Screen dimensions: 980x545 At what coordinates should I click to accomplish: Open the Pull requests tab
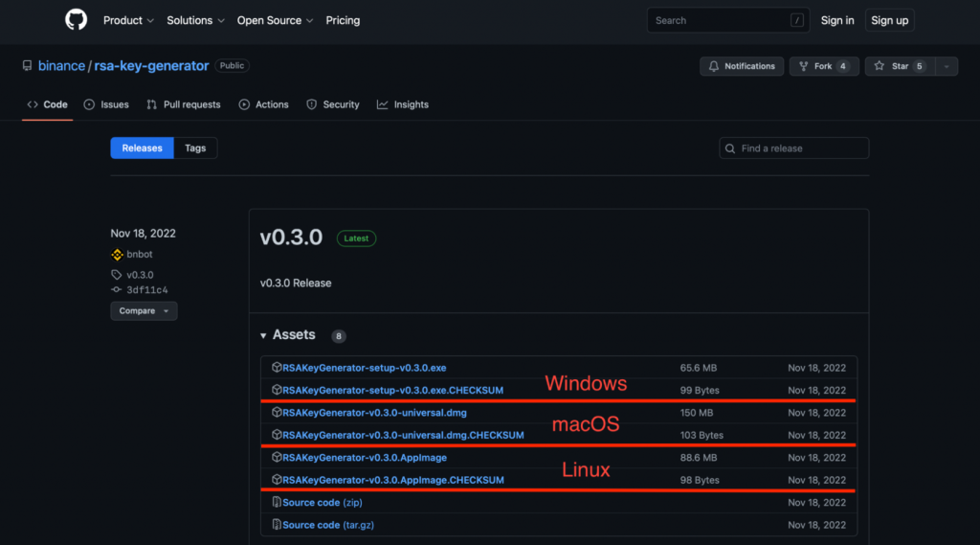[x=184, y=104]
